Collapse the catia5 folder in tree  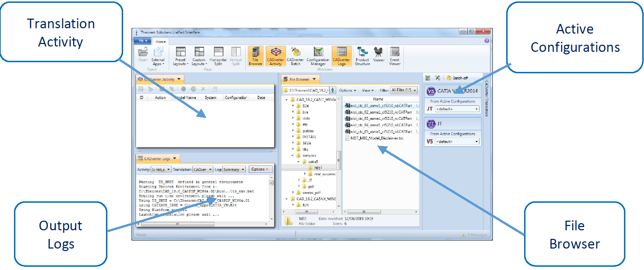click(x=298, y=162)
